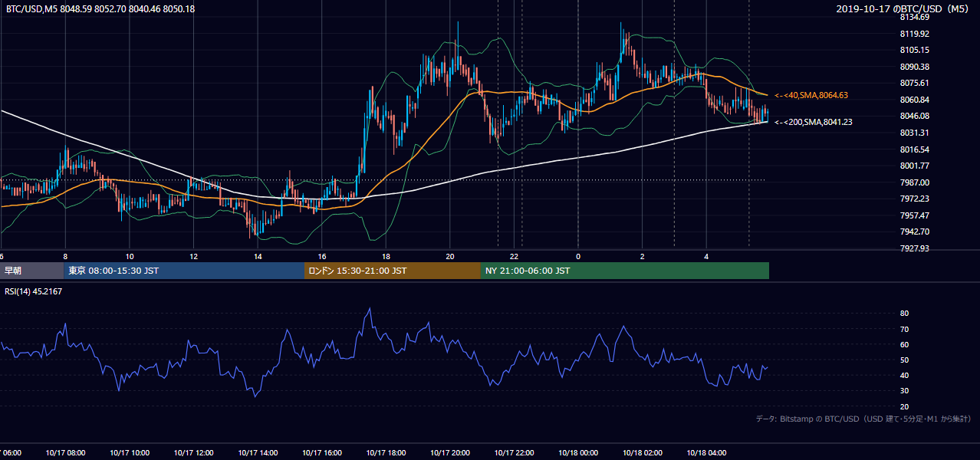The height and width of the screenshot is (460, 980).
Task: Click price axis value 7927.93
Action: click(914, 248)
